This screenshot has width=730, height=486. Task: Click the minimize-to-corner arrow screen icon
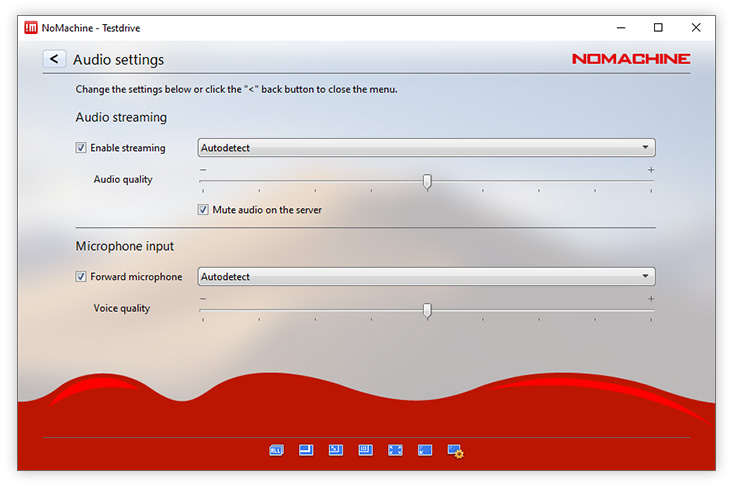pos(425,451)
